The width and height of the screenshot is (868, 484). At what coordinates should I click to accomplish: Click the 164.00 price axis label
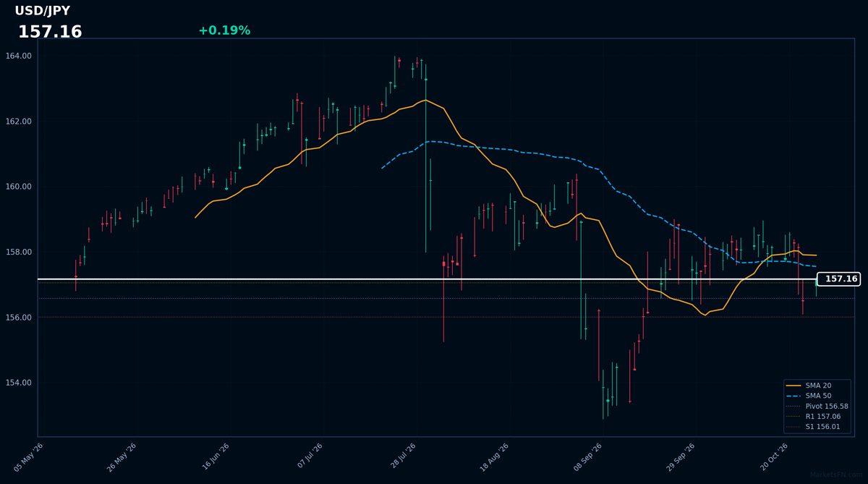pyautogui.click(x=19, y=56)
